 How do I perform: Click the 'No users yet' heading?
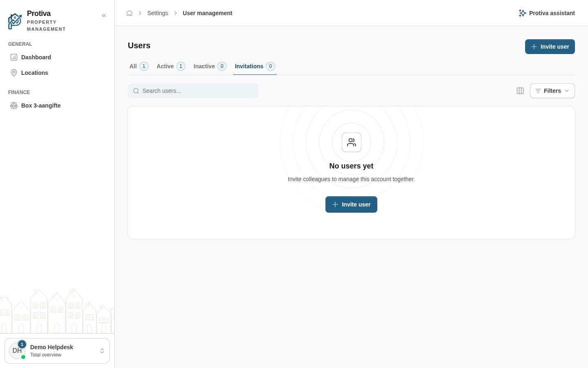(351, 166)
